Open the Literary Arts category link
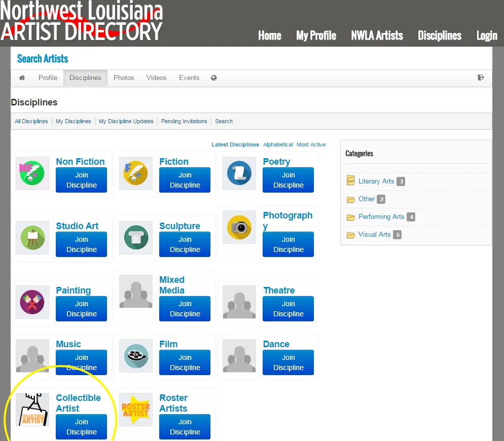 pos(376,181)
